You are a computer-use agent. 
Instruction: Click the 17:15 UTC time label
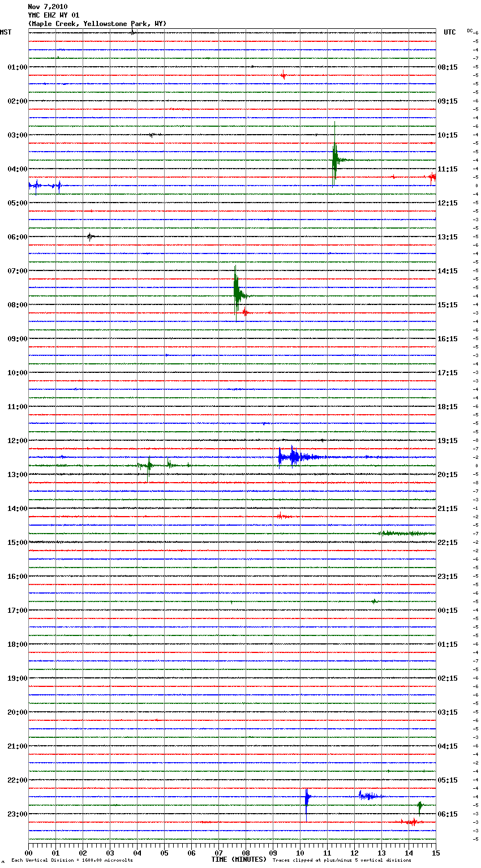(x=448, y=373)
